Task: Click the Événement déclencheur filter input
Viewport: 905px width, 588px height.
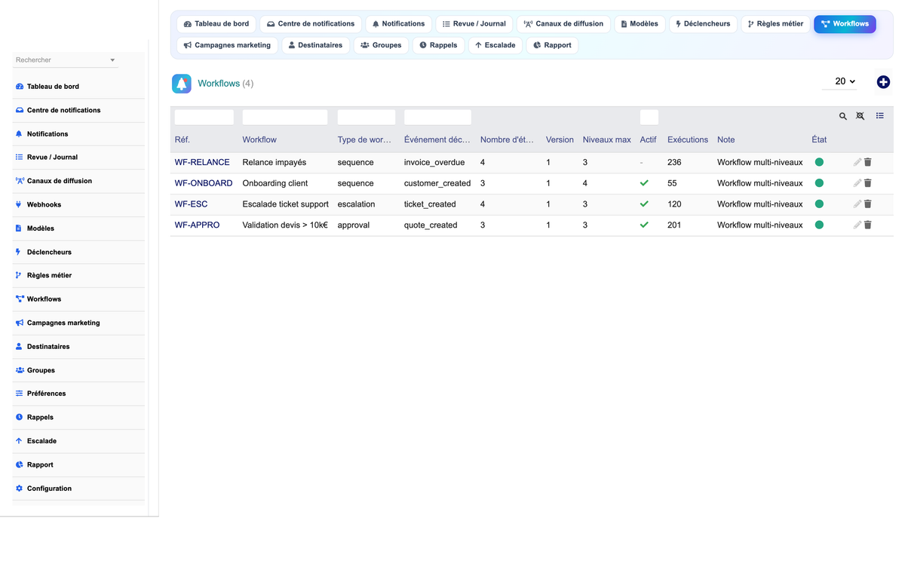Action: [x=437, y=117]
